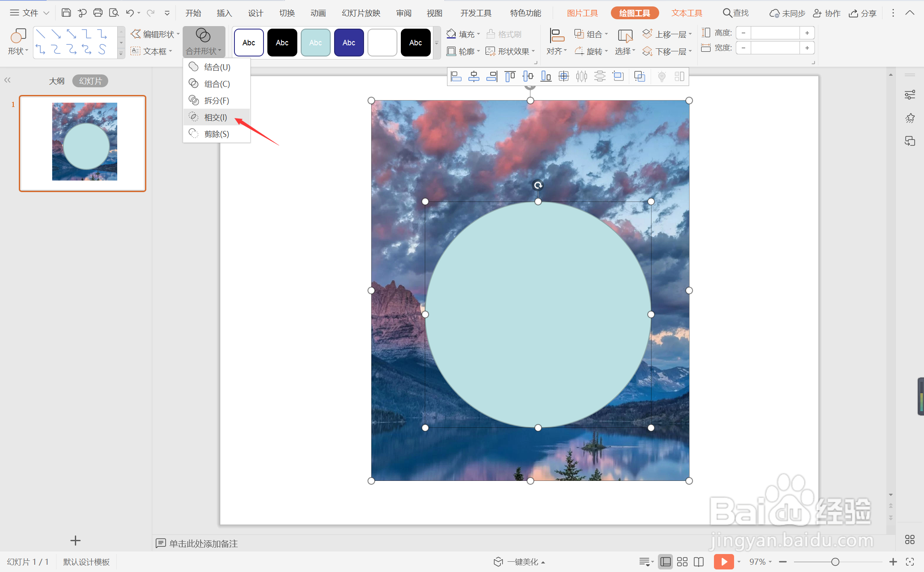Screen dimensions: 924x572
Task: Click the align top icon in floating toolbar
Action: [x=510, y=77]
